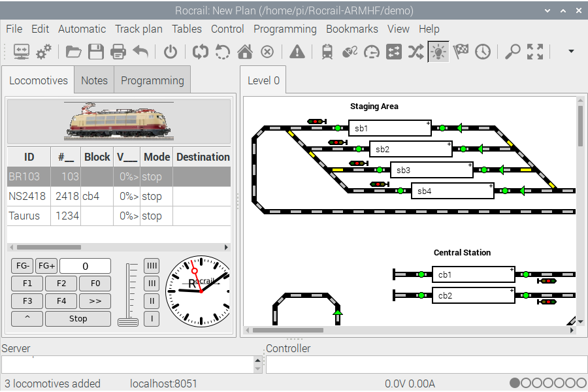Image resolution: width=588 pixels, height=392 pixels.
Task: Click the checkered flags toolbar icon
Action: click(461, 52)
